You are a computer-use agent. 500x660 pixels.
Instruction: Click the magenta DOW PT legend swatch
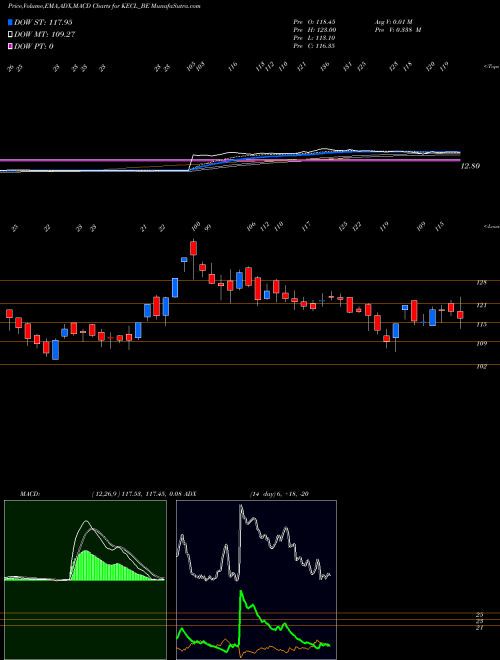tap(10, 46)
